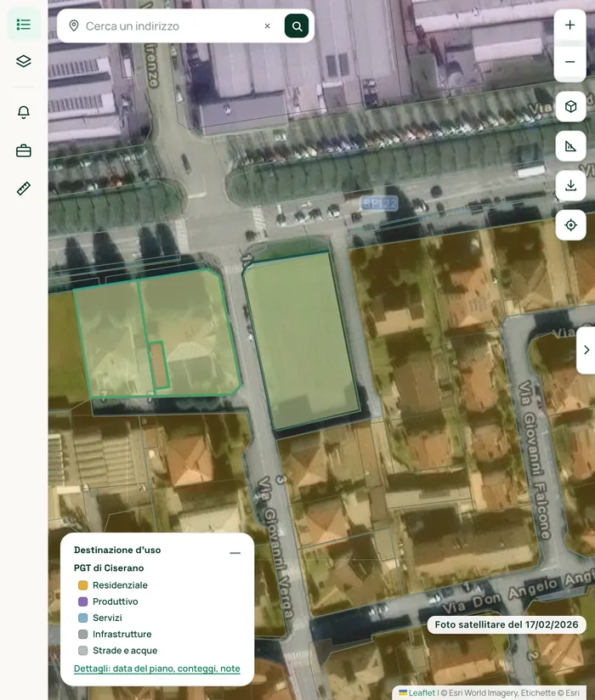This screenshot has width=595, height=700.
Task: Open the Dettagli: data del piano link
Action: coord(156,669)
